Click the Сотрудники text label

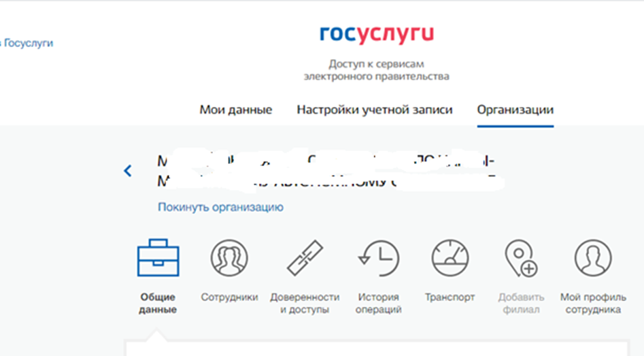coord(229,297)
